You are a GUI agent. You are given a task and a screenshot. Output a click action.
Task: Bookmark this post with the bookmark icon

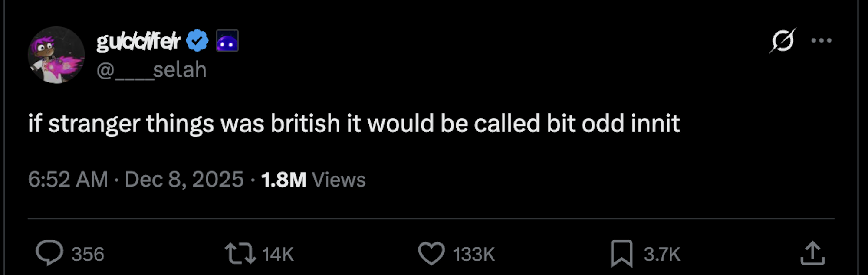click(621, 253)
